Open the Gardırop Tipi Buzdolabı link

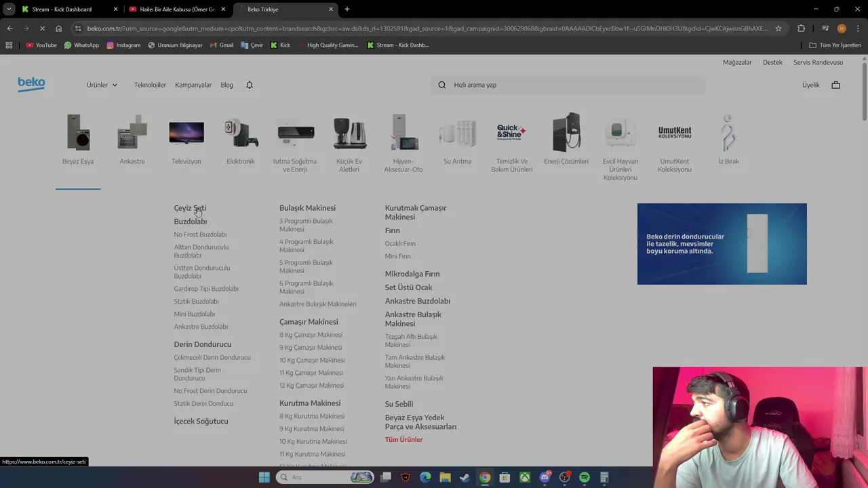pyautogui.click(x=206, y=289)
